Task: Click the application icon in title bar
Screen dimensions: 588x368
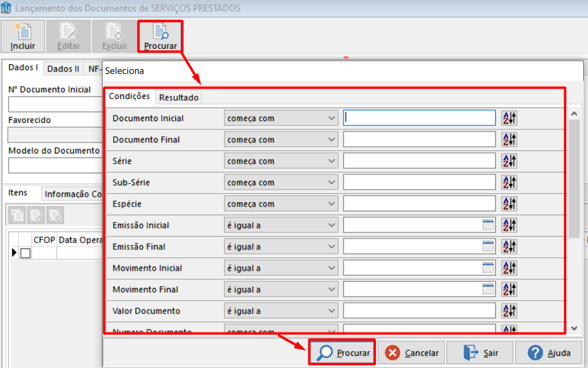Action: [x=6, y=8]
